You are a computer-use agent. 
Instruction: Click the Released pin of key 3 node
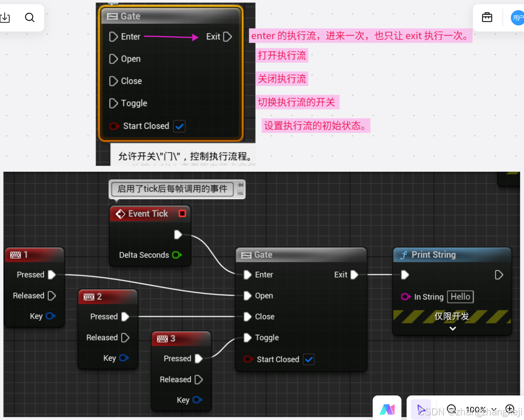(x=198, y=379)
